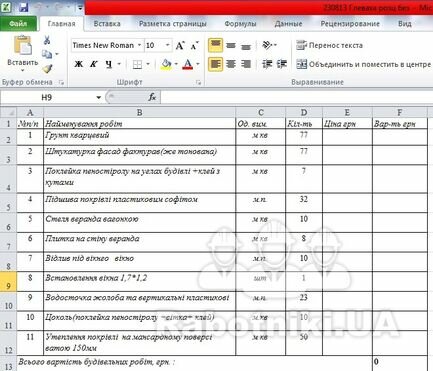Increase font size with large A icon

point(180,46)
